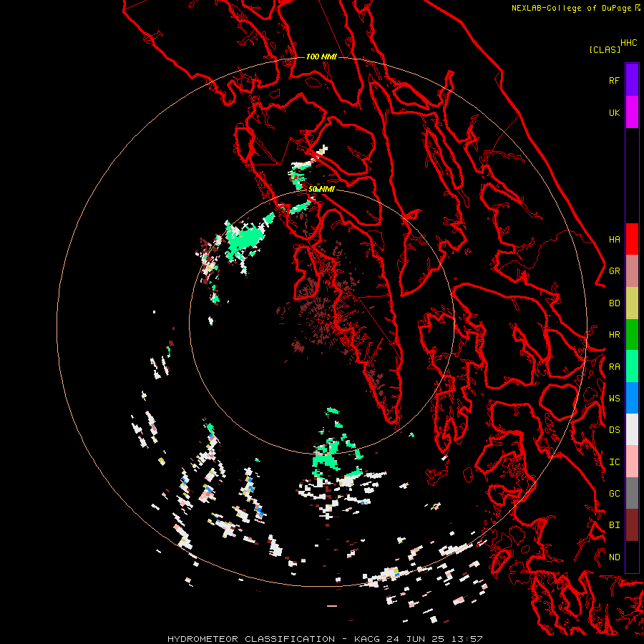This screenshot has width=644, height=644.
Task: Select the GR legend color block
Action: click(x=632, y=271)
